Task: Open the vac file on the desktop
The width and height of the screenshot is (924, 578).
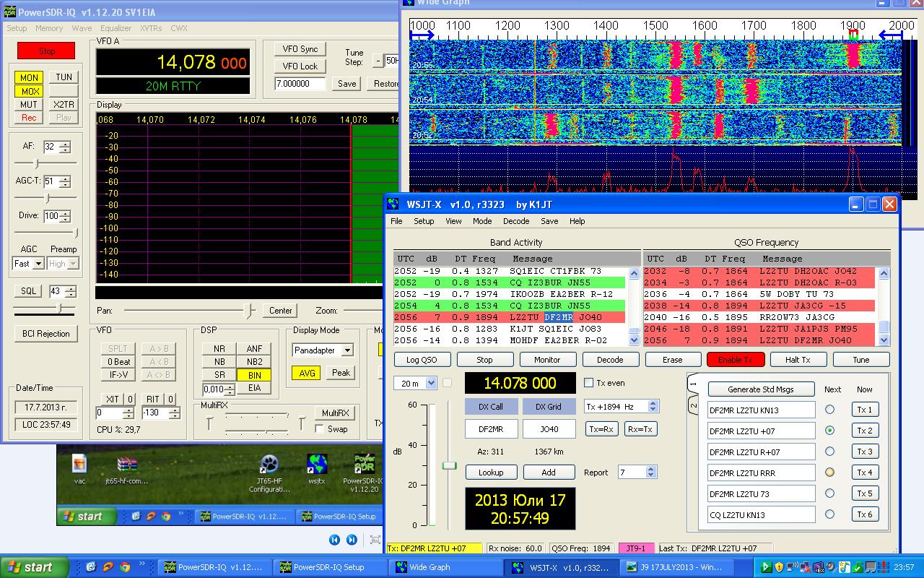Action: (79, 465)
